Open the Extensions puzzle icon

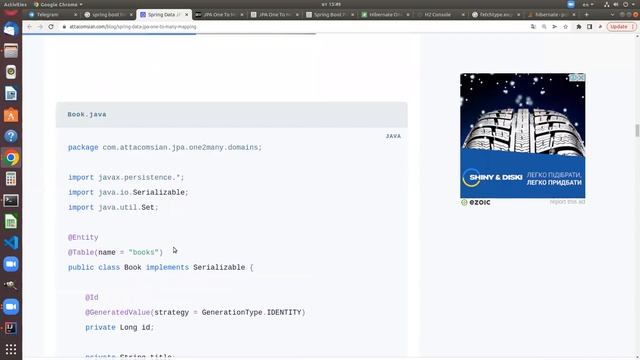pos(578,27)
